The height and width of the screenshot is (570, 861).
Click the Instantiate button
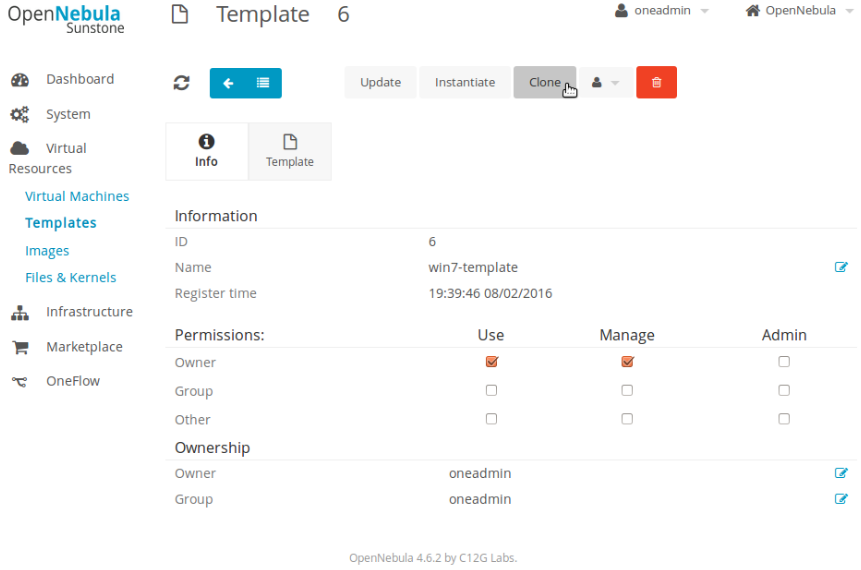click(x=465, y=82)
